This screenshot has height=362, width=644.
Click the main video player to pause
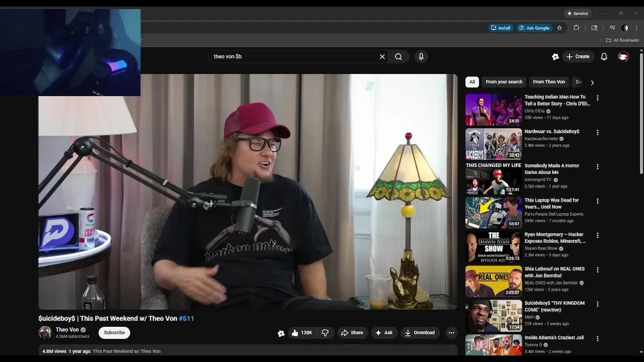point(248,192)
